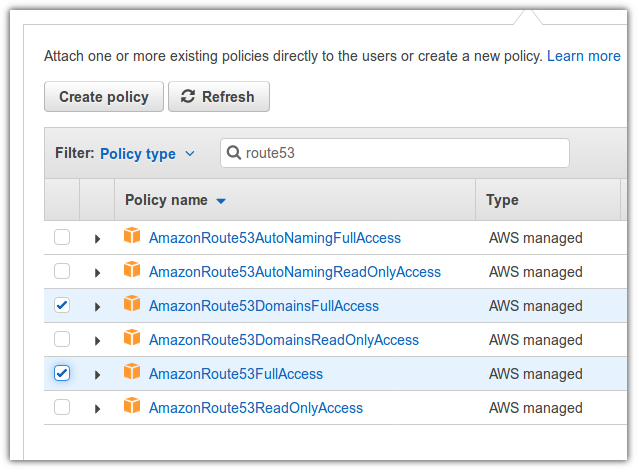Click the AmazonRoute53DomainsReadOnlyAccess policy box icon

(132, 337)
